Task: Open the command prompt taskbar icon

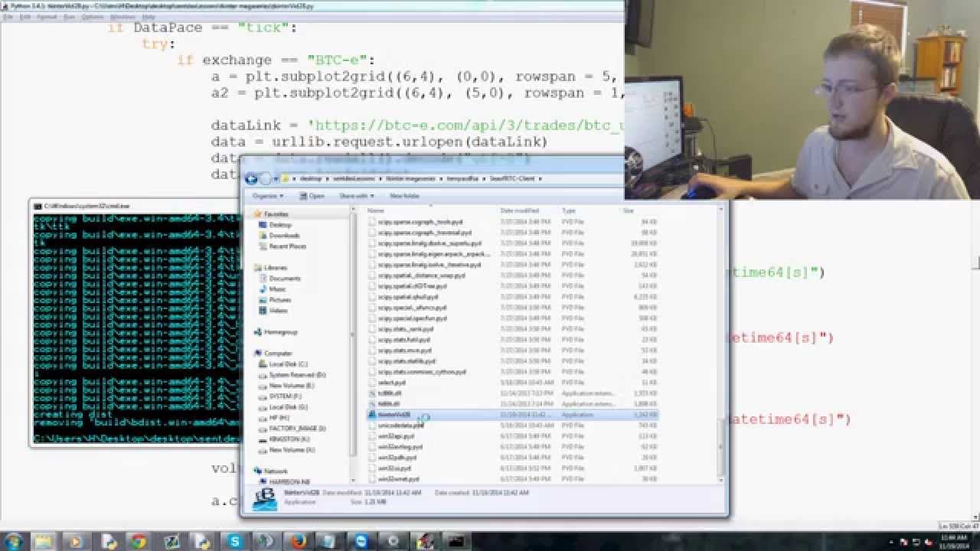Action: [456, 541]
